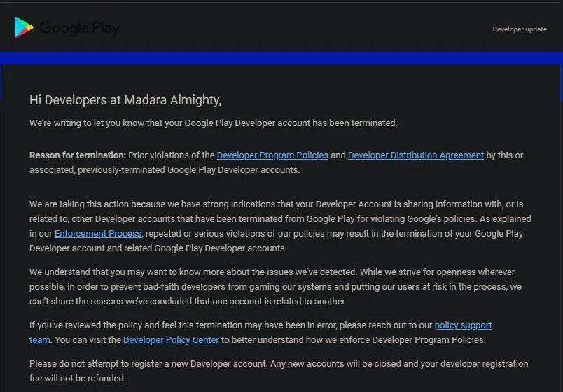Click the 'We're writing to let you know' sentence
Image resolution: width=563 pixels, height=392 pixels.
[x=213, y=122]
